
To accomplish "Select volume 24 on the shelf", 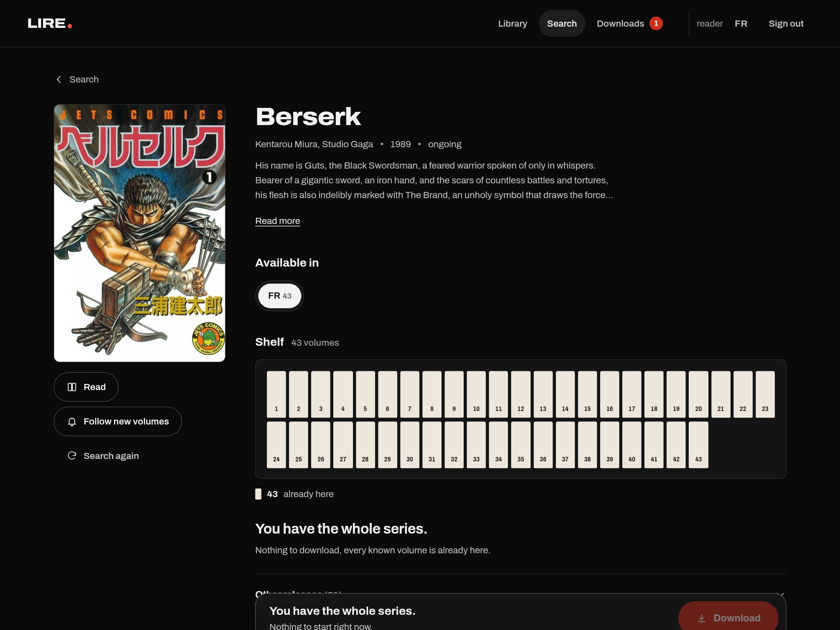I will [x=276, y=445].
